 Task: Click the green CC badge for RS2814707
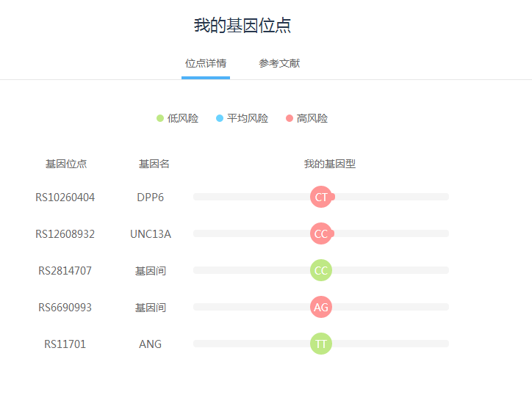[x=321, y=270]
